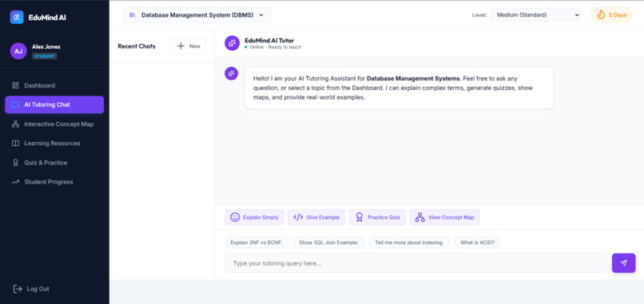Send the message with paper plane button
Image resolution: width=644 pixels, height=304 pixels.
(623, 263)
